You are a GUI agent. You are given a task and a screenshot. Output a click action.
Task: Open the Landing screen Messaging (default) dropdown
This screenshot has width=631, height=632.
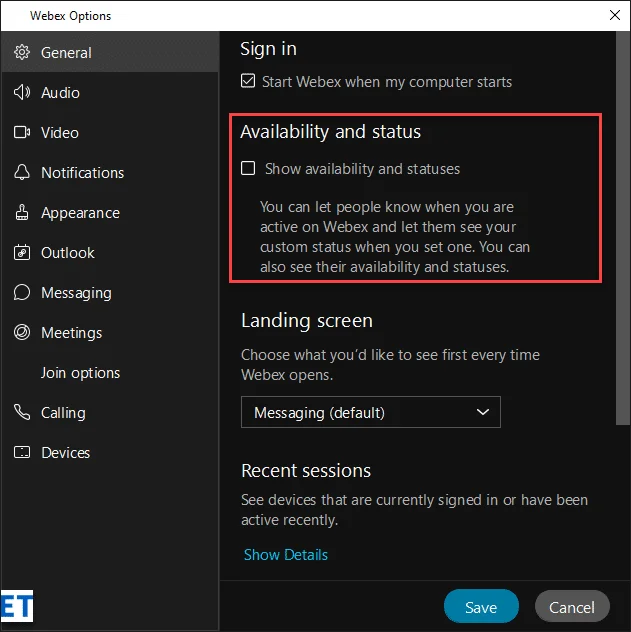point(371,412)
